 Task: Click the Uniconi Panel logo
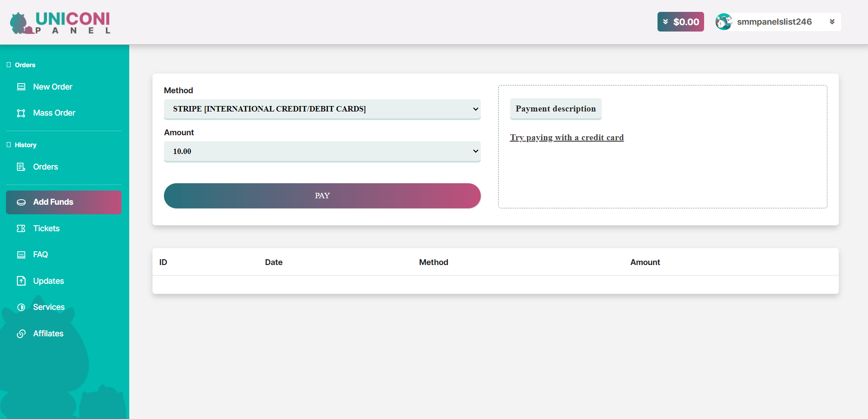click(60, 23)
